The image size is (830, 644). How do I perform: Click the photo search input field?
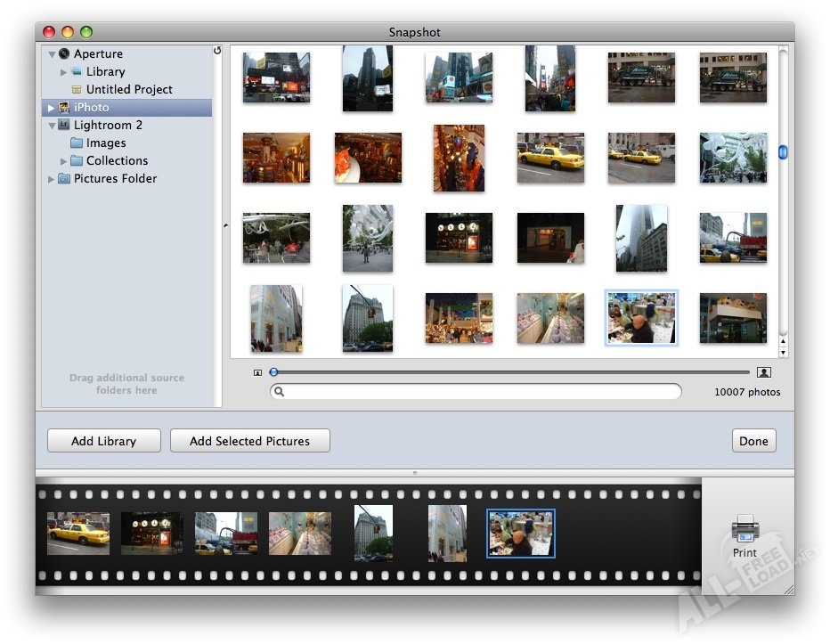pos(481,391)
